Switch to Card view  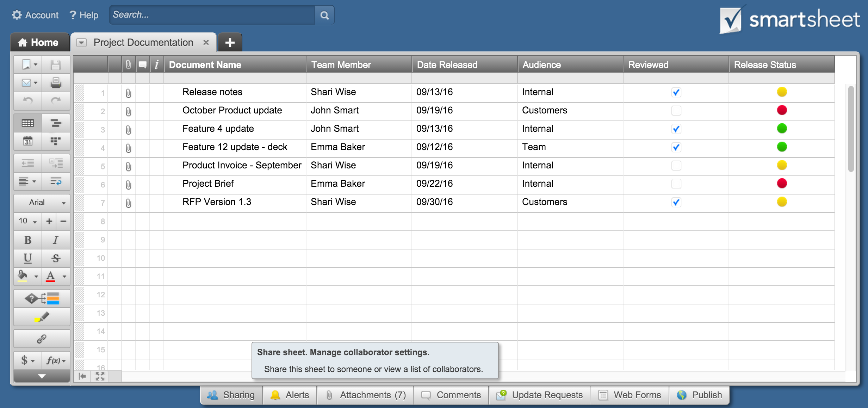56,142
